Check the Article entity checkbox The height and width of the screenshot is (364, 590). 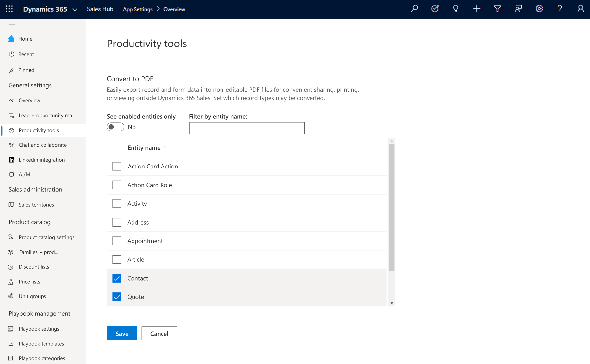click(117, 259)
